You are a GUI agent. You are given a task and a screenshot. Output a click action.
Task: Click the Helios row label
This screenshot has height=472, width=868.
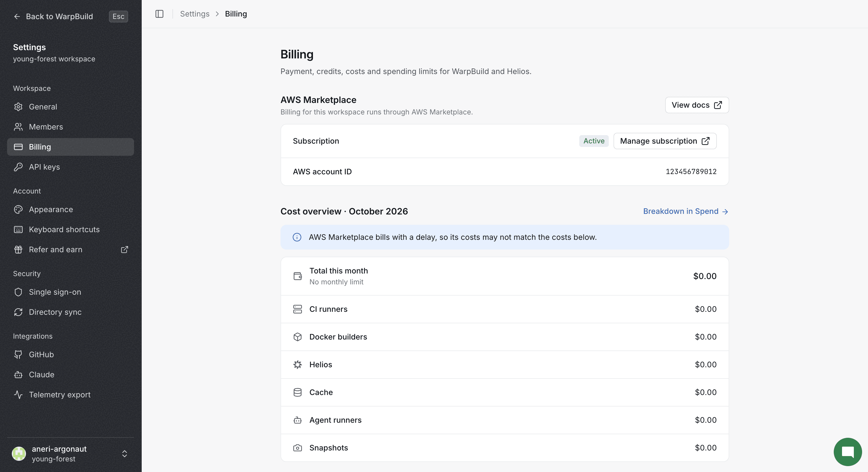(x=320, y=365)
